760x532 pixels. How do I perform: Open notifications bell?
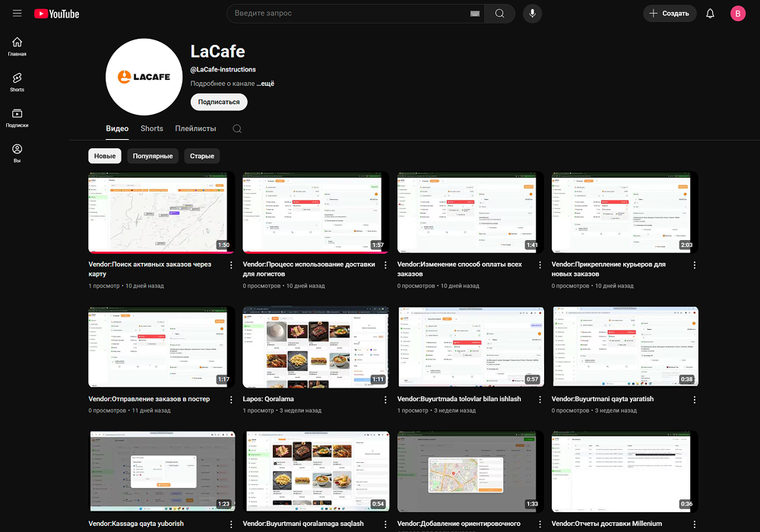click(710, 14)
